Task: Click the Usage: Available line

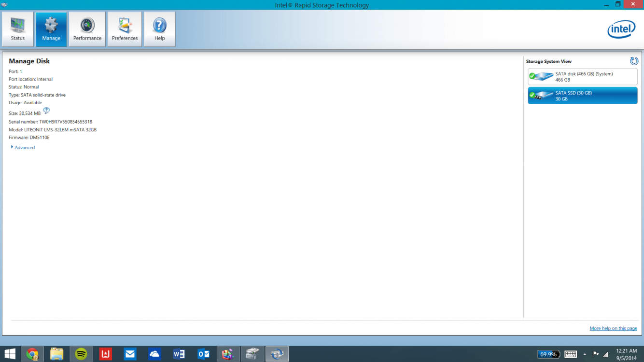Action: pos(25,103)
